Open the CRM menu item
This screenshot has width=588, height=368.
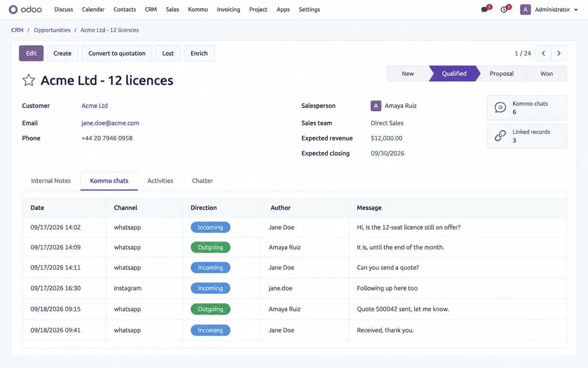coord(151,9)
